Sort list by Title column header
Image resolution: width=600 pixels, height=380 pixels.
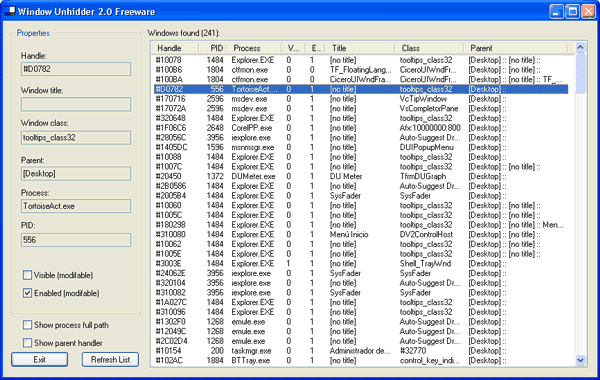pos(360,48)
